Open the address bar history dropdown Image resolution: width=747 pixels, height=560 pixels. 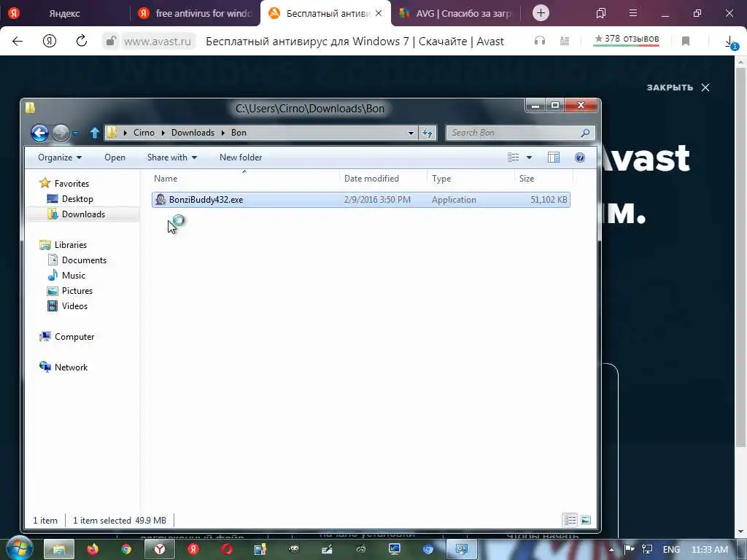411,133
